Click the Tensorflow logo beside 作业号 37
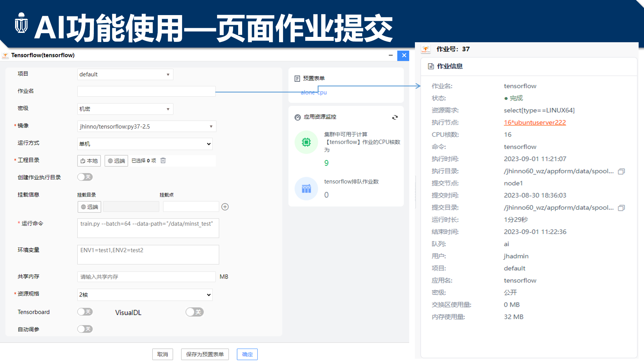 click(426, 49)
